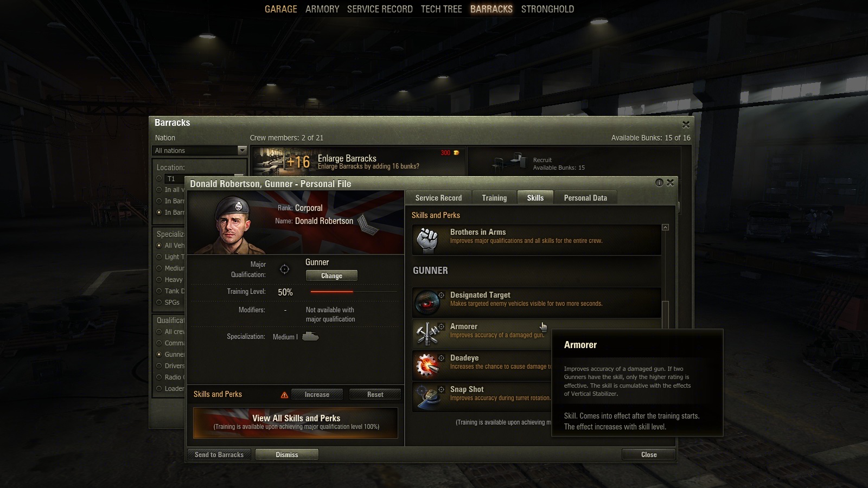
Task: Click the skills list scroll-up arrow
Action: pos(666,227)
